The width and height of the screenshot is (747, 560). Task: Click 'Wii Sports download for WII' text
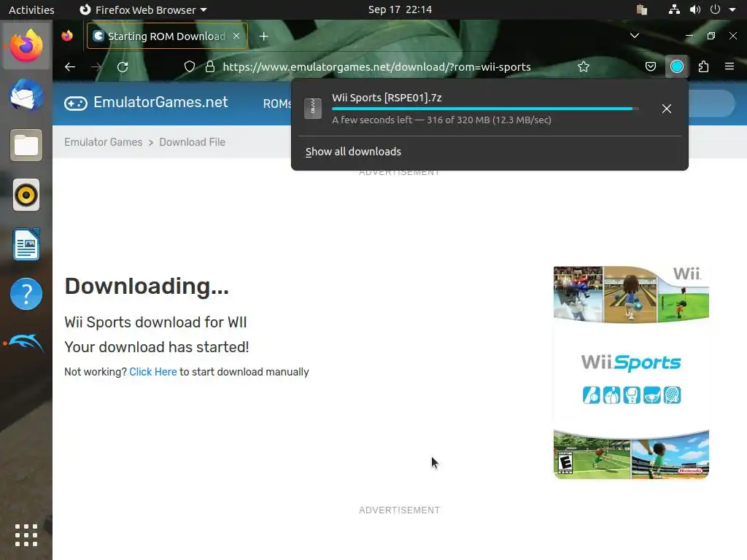click(155, 322)
